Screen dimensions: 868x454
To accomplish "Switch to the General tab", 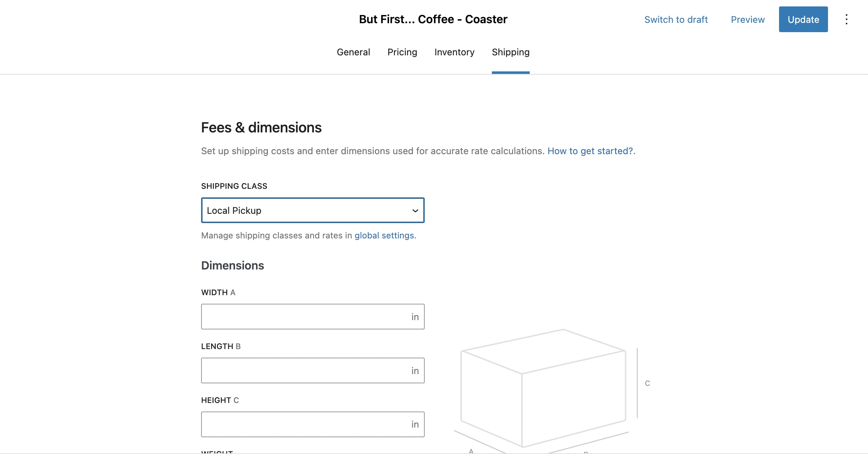I will click(x=353, y=52).
